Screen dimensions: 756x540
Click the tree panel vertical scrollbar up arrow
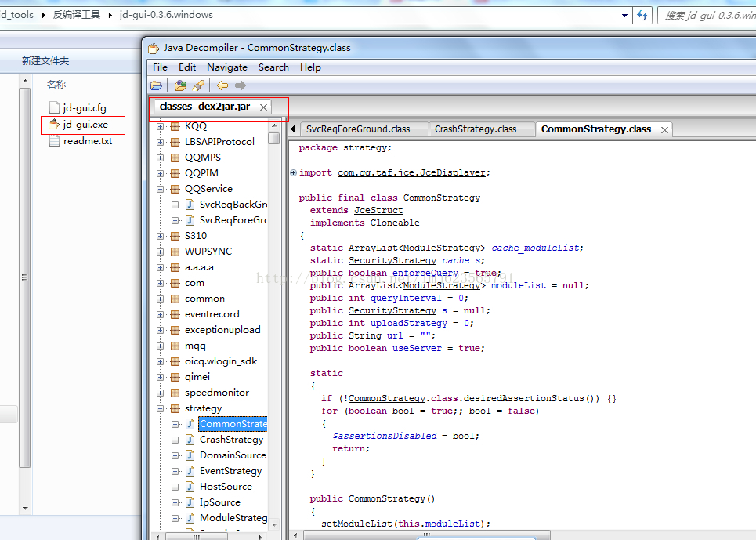[x=274, y=126]
